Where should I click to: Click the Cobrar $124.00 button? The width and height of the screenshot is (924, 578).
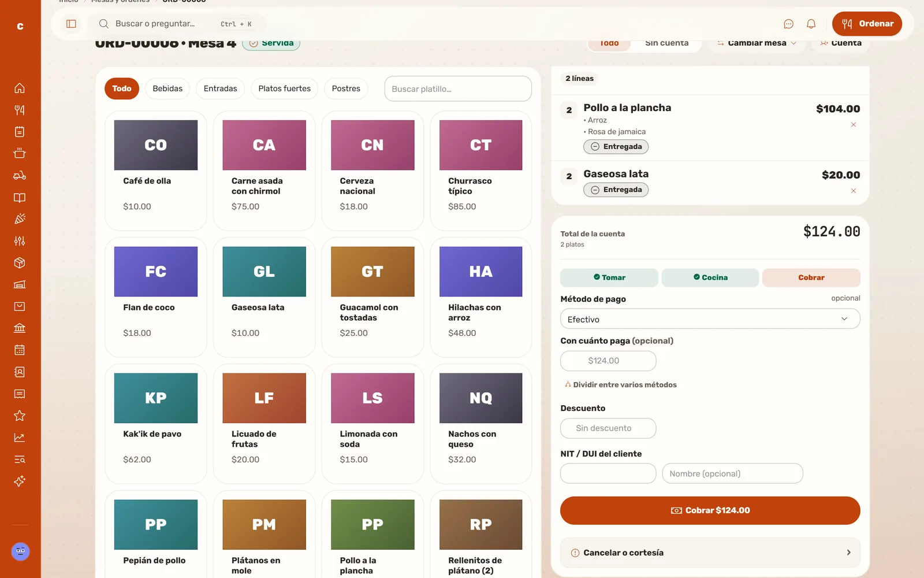point(710,510)
